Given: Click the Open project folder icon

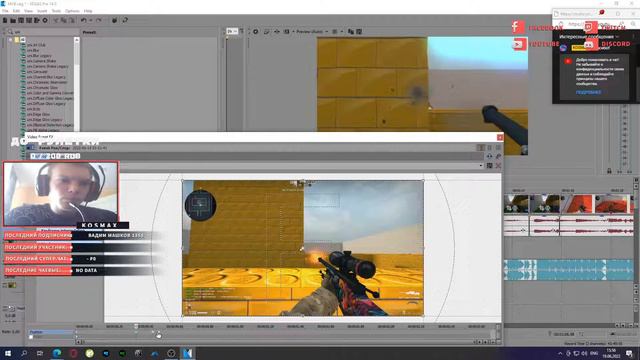Looking at the screenshot, I should [13, 20].
